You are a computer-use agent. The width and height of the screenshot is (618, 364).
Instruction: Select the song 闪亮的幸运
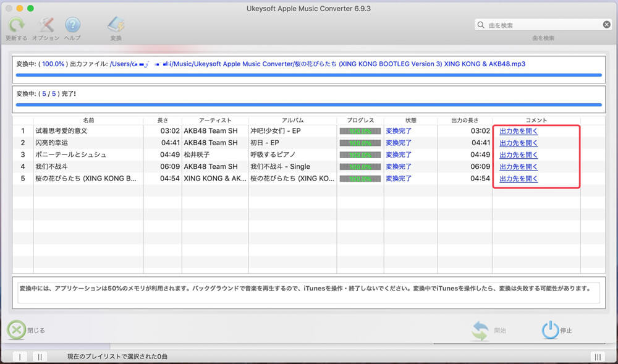52,143
